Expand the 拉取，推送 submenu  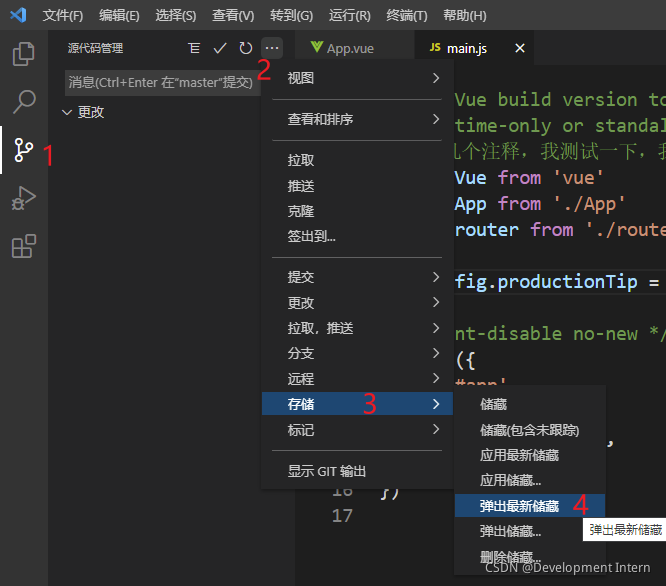[x=357, y=328]
